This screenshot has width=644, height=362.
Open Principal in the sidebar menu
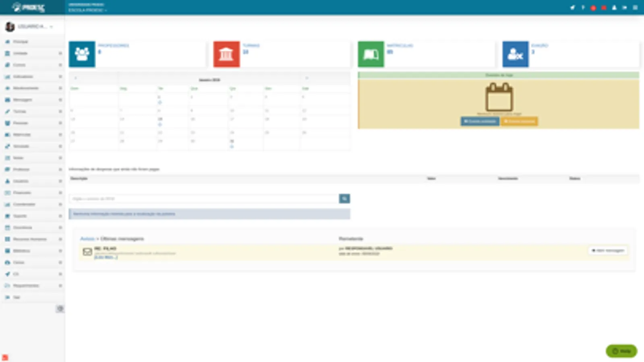[x=32, y=41]
